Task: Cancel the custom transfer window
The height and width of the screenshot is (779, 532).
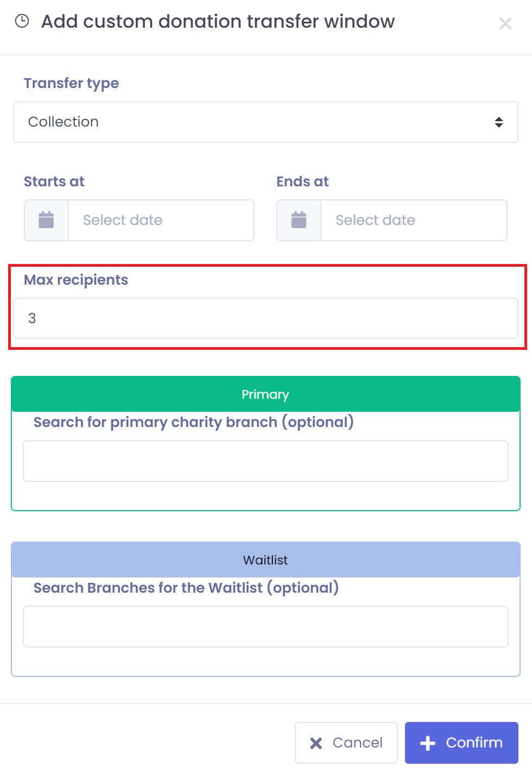Action: (346, 743)
